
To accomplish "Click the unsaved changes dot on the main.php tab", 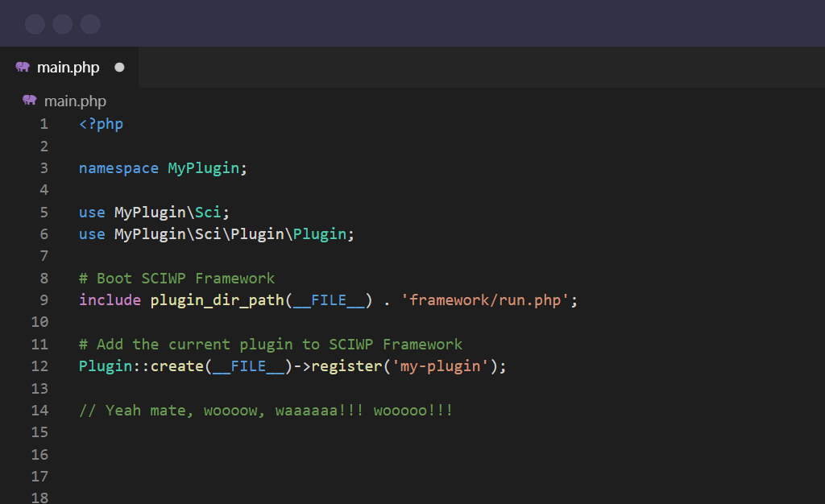I will point(119,67).
